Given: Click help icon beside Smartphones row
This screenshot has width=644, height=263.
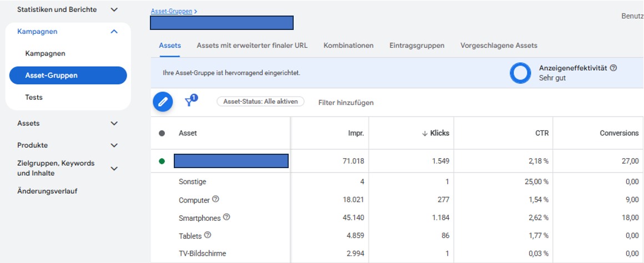Looking at the screenshot, I should 227,218.
